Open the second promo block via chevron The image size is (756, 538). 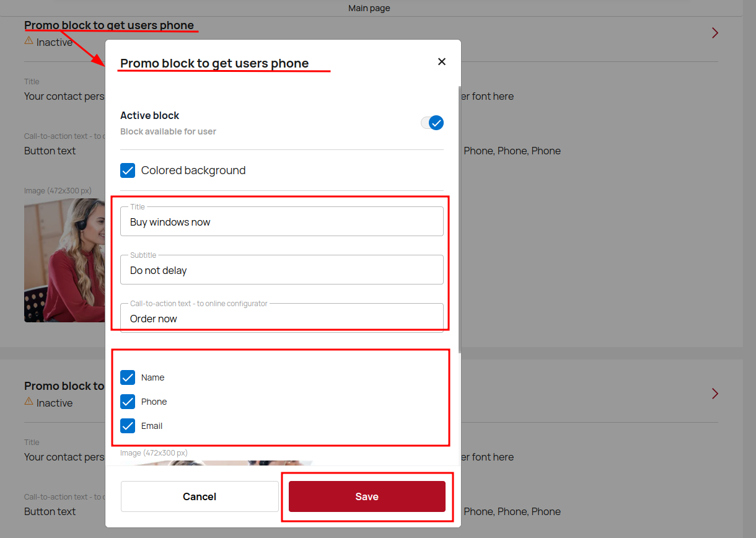(x=715, y=394)
